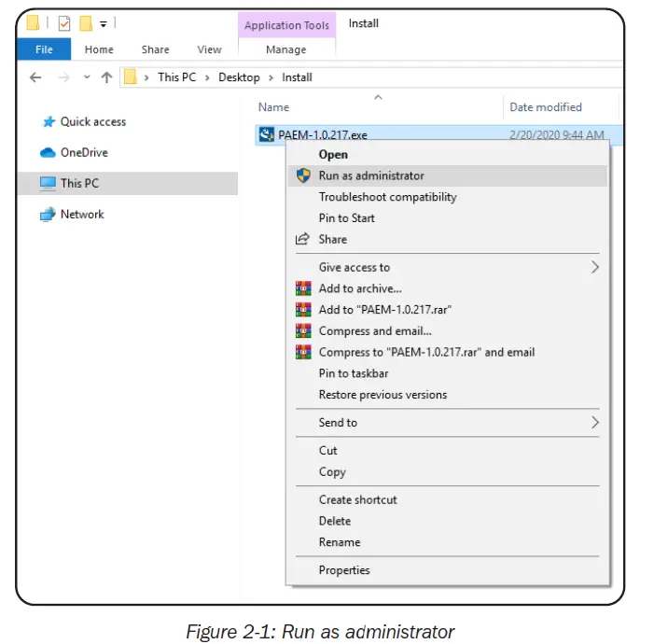Click This PC in the address breadcrumb

177,77
